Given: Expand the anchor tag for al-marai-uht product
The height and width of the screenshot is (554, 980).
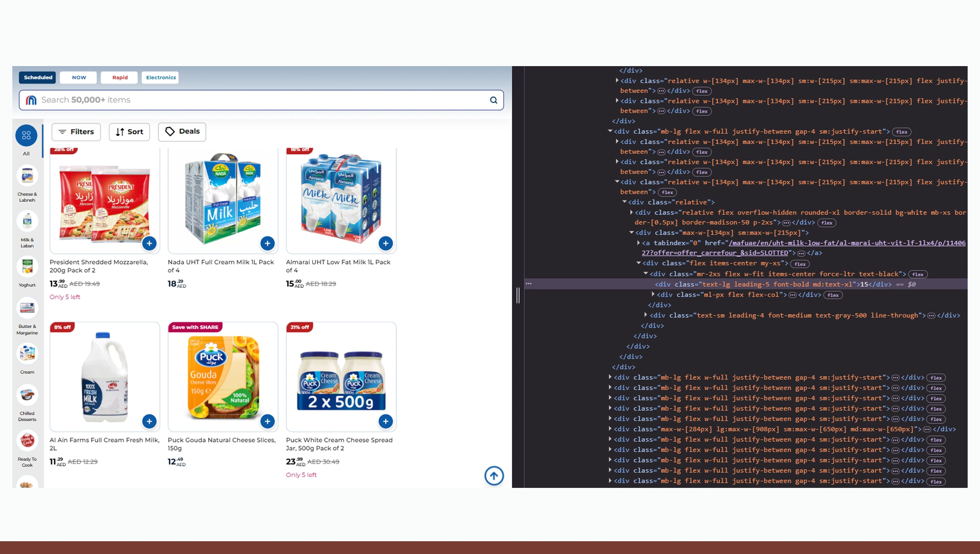Looking at the screenshot, I should tap(639, 242).
